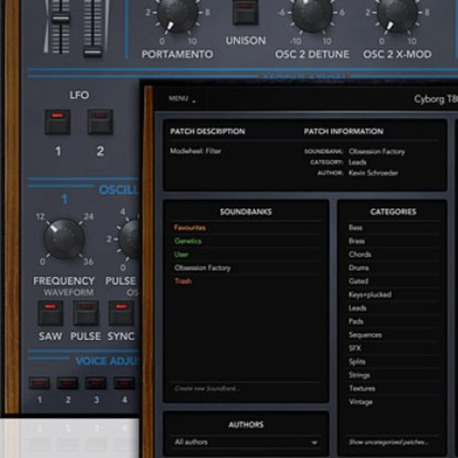This screenshot has height=458, width=458.
Task: Click the OSC 2 DETUNE knob
Action: 312,13
